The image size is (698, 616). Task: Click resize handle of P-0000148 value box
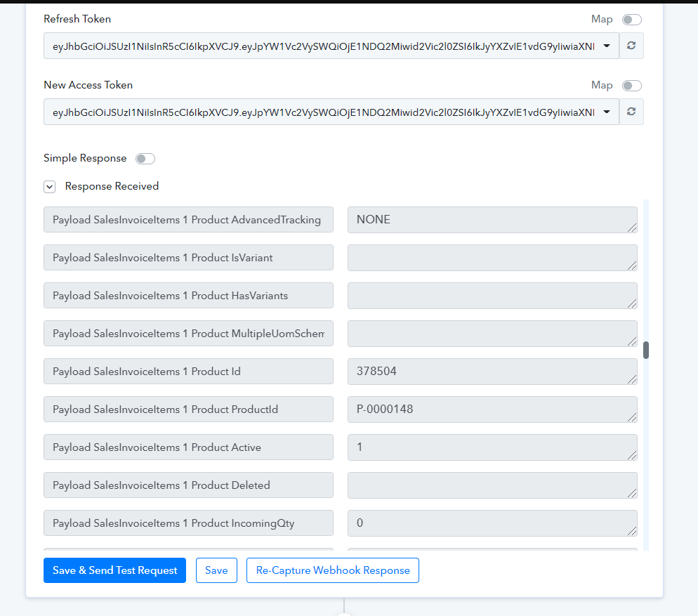pos(632,417)
